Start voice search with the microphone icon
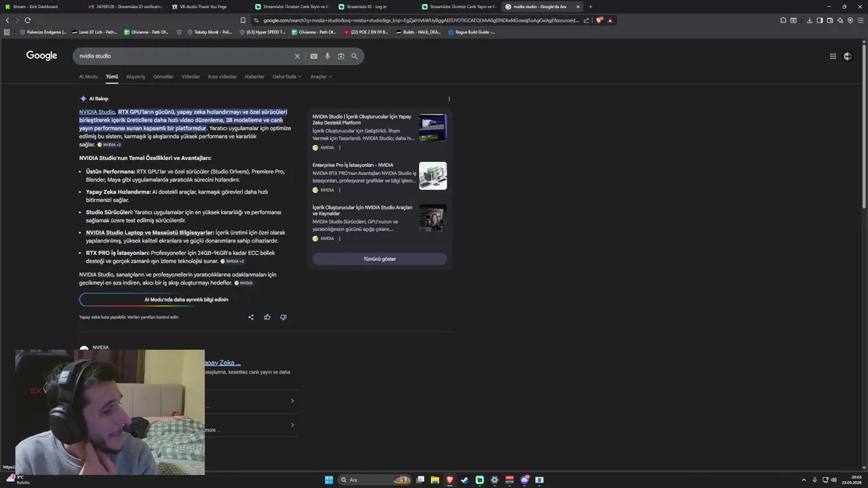 coord(328,56)
